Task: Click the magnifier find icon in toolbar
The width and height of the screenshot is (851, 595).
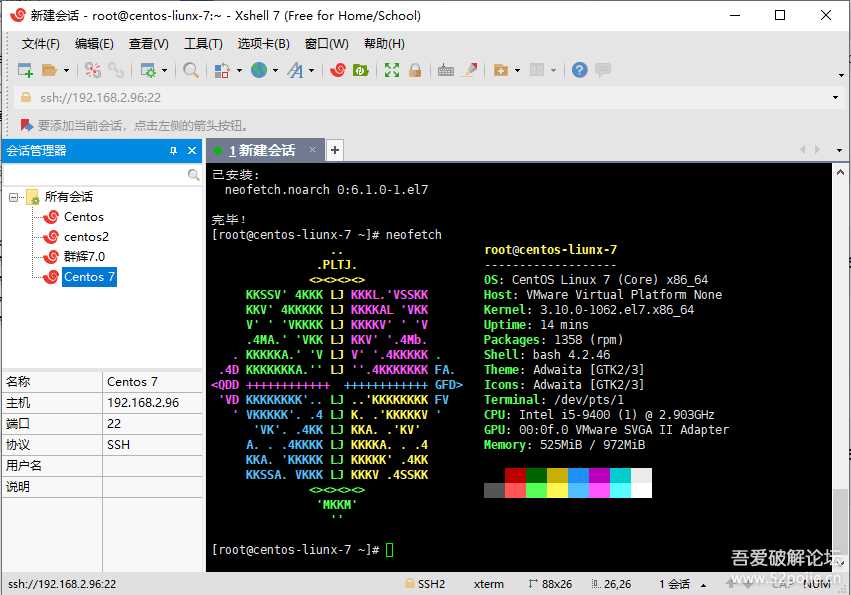Action: (x=190, y=70)
